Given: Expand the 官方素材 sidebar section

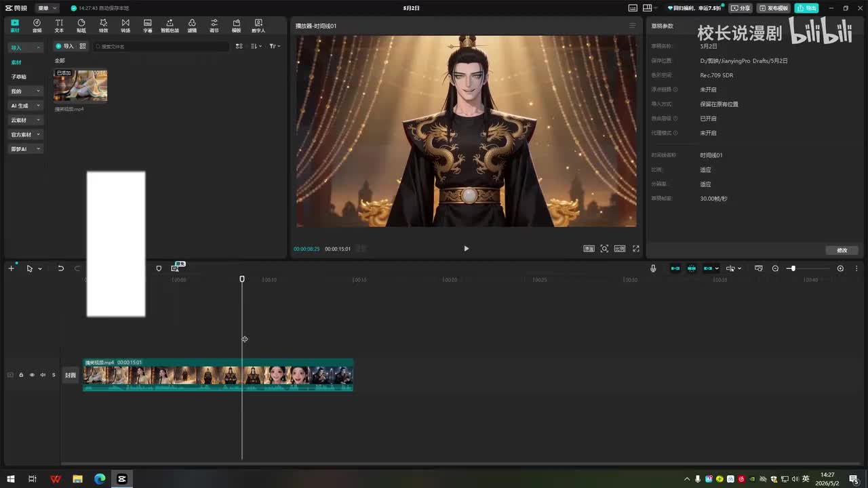Looking at the screenshot, I should point(25,134).
